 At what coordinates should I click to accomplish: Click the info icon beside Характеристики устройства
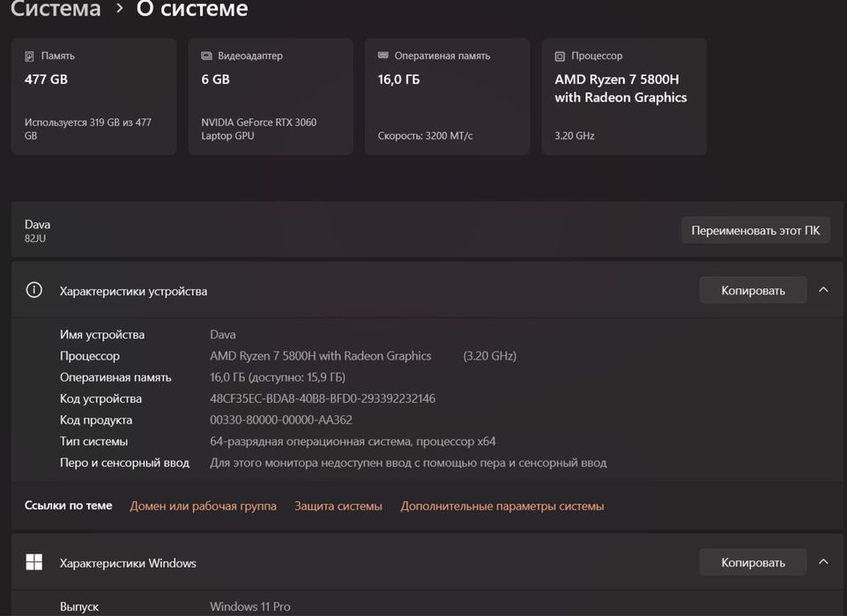click(x=34, y=290)
